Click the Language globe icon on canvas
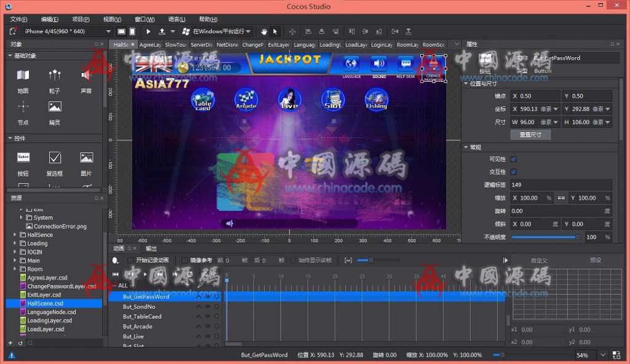 click(351, 63)
